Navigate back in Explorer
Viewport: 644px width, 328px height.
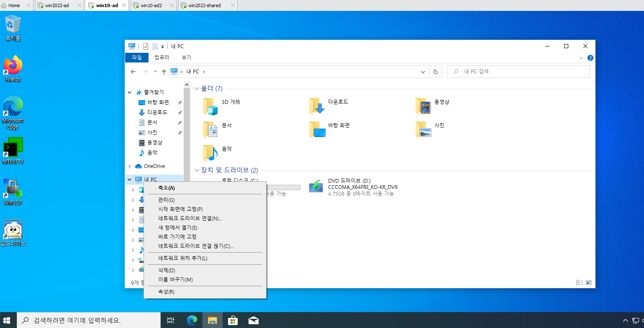133,72
